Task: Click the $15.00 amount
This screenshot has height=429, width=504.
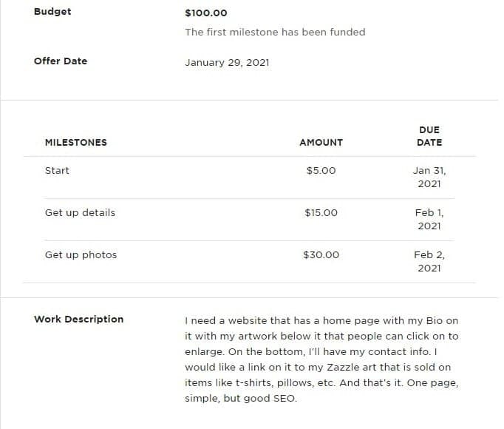Action: 321,213
